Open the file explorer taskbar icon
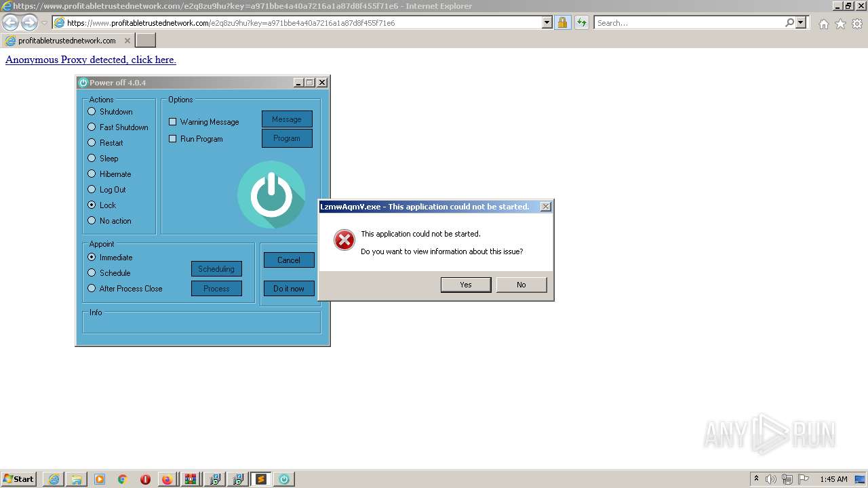Viewport: 868px width, 488px height. (x=77, y=479)
